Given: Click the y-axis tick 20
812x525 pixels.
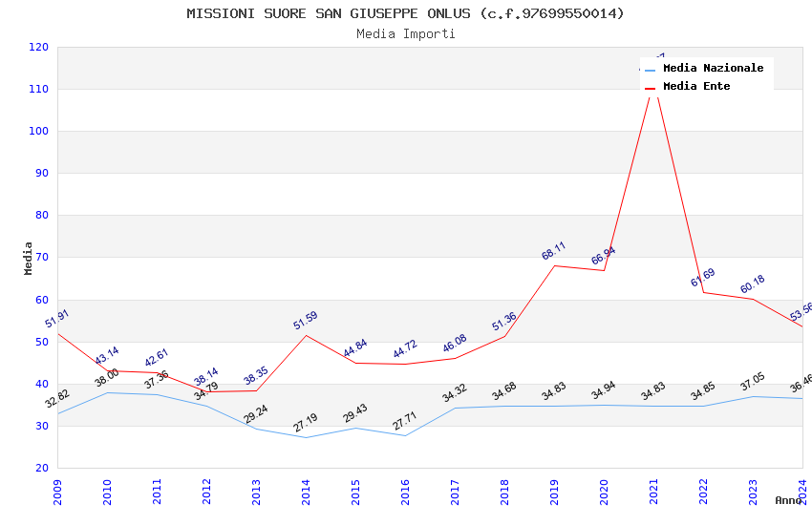Looking at the screenshot, I should (x=42, y=468).
